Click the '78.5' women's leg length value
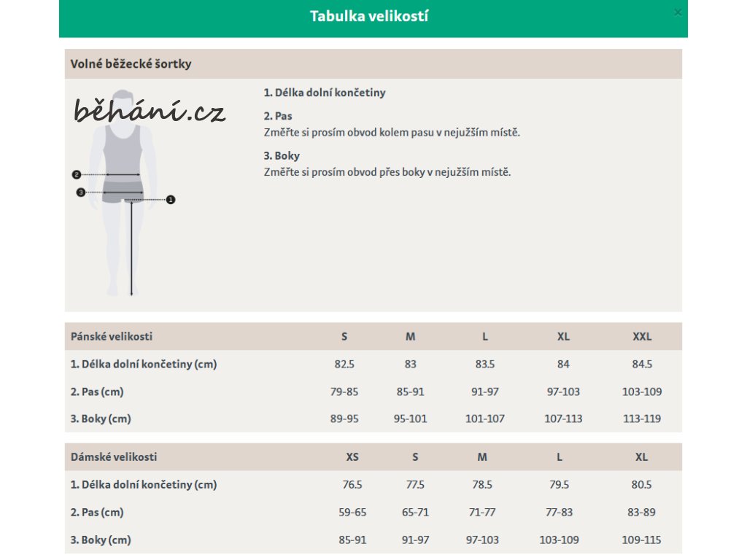 click(x=482, y=485)
